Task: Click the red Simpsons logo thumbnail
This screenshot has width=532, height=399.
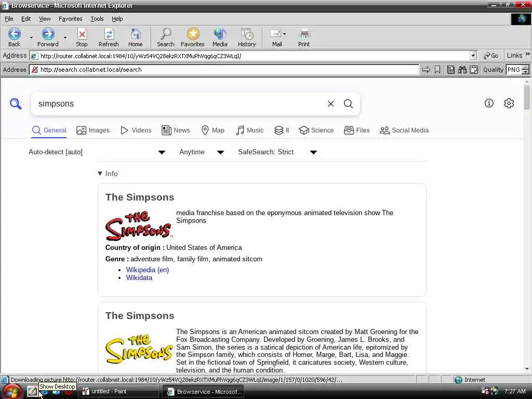Action: (x=139, y=226)
